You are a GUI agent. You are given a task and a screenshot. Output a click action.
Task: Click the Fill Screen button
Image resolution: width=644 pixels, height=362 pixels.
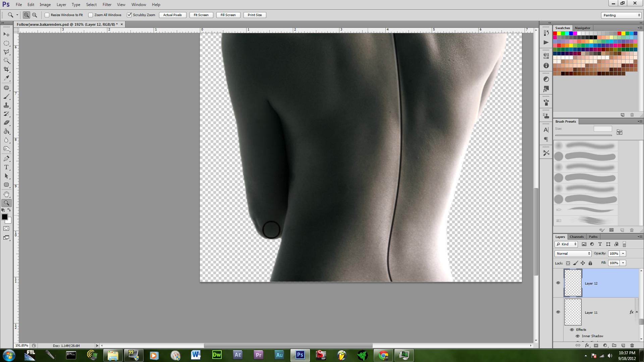228,15
